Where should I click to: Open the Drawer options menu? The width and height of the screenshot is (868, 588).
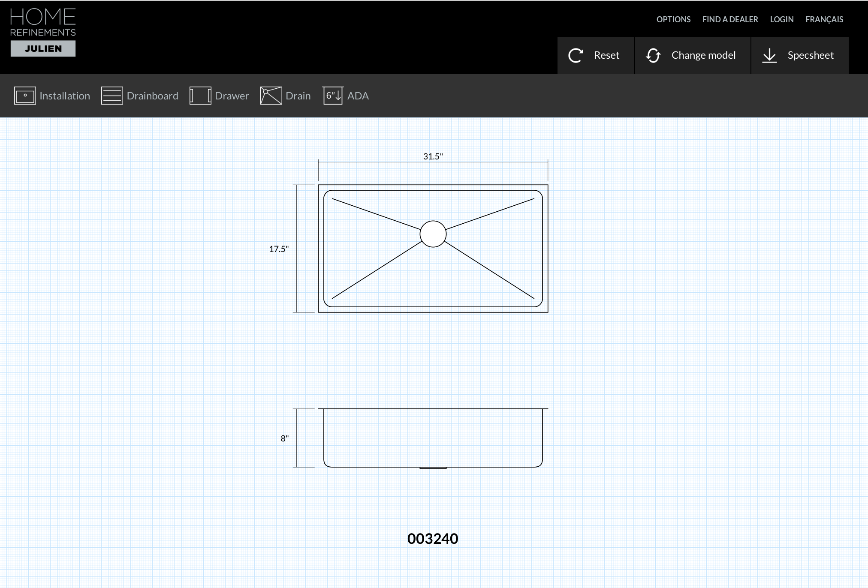219,96
